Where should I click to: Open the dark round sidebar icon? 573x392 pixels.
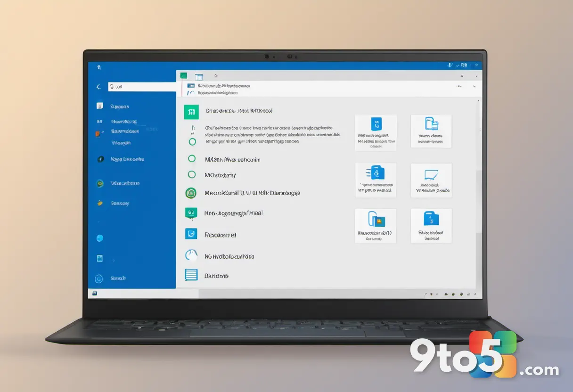pyautogui.click(x=100, y=159)
